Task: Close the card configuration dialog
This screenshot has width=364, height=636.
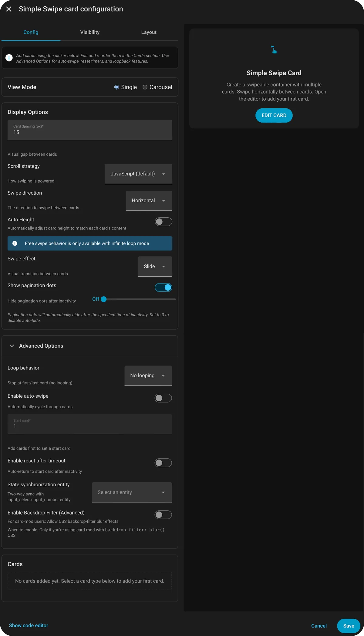Action: [9, 9]
